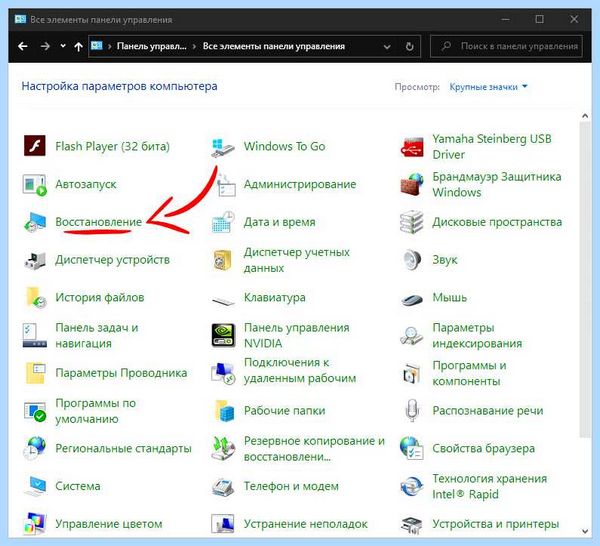The width and height of the screenshot is (600, 546).
Task: Click the Дата и время link
Action: [x=280, y=222]
